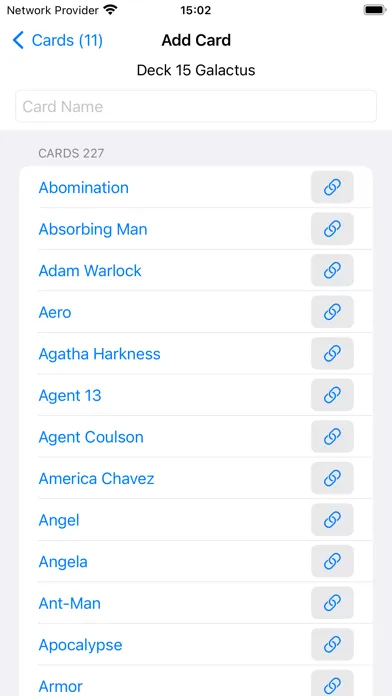This screenshot has height=696, width=392.
Task: Focus the Card Name search field
Action: [x=196, y=107]
